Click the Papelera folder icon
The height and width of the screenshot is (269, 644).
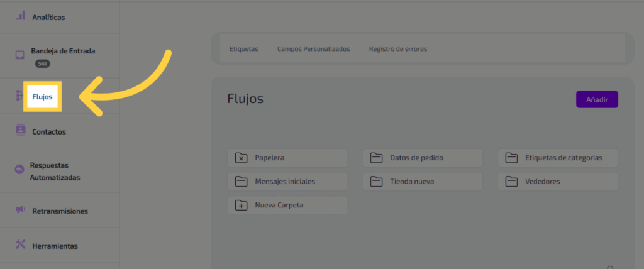(241, 158)
